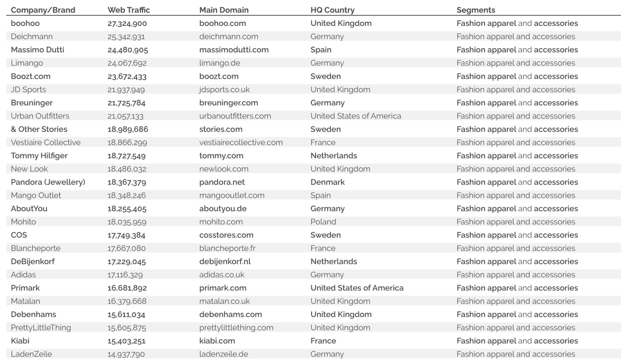Click Fashion apparel link in boohoo row

click(486, 23)
